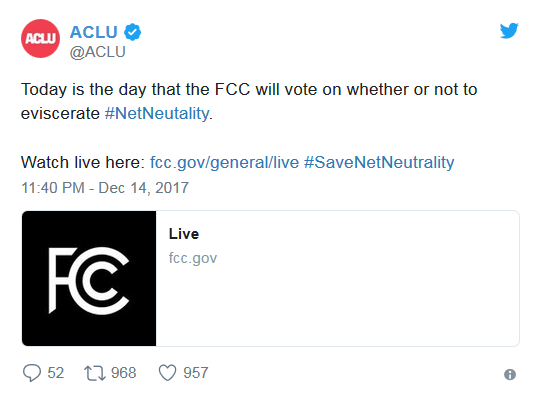Open the #NetNeutality hashtag
539x396 pixels.
157,113
